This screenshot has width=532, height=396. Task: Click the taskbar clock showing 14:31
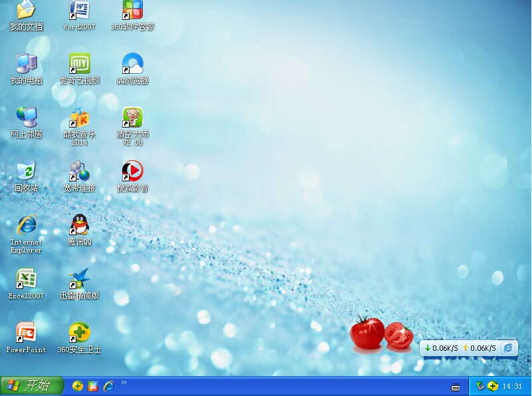click(512, 386)
